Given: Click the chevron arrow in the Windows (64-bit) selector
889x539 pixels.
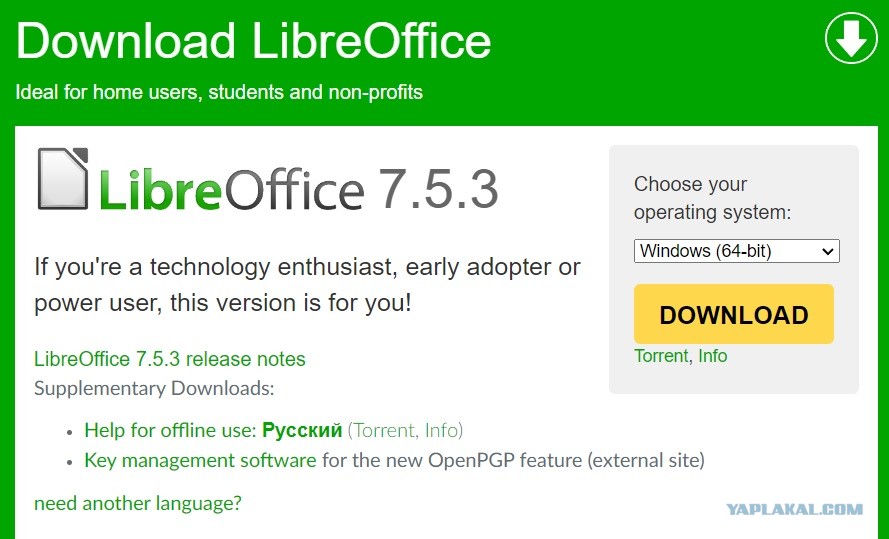Looking at the screenshot, I should pyautogui.click(x=828, y=252).
